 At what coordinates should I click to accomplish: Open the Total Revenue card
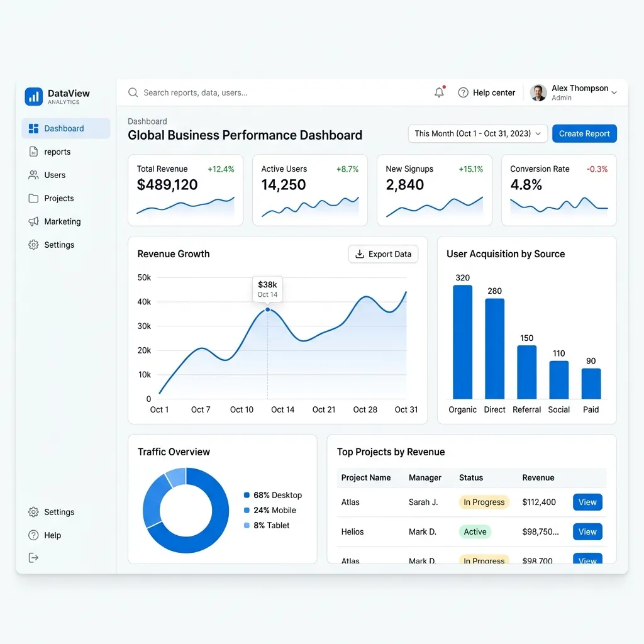click(186, 190)
